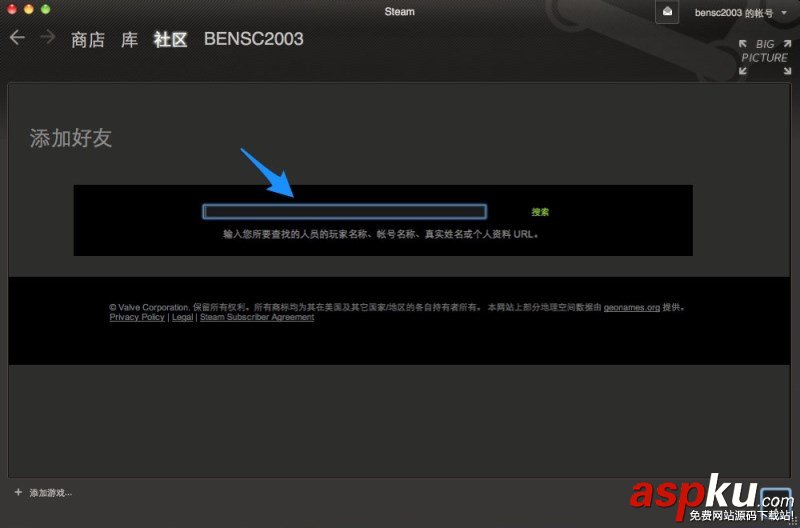
Task: Close the Steam window with red button
Action: coord(12,9)
